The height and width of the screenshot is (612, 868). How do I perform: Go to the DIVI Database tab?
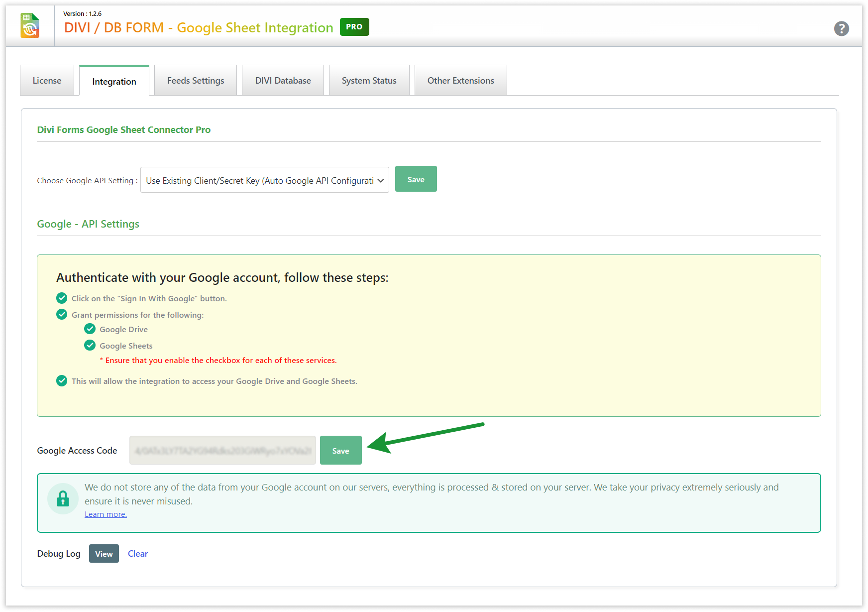point(283,81)
